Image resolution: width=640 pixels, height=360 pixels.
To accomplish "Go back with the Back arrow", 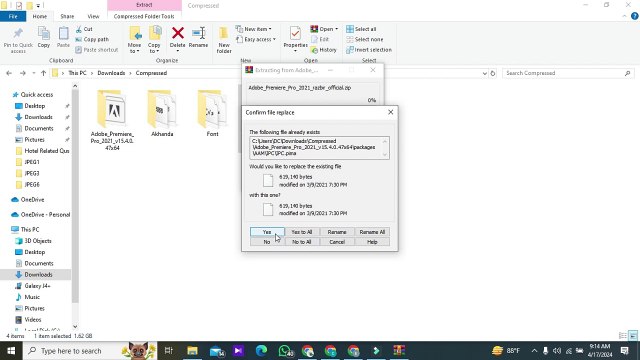I will click(x=9, y=73).
